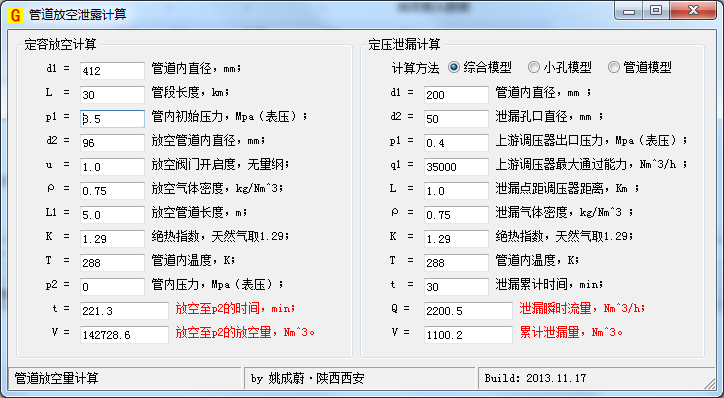
Task: Click 定容放空计算 group title
Action: coord(60,45)
